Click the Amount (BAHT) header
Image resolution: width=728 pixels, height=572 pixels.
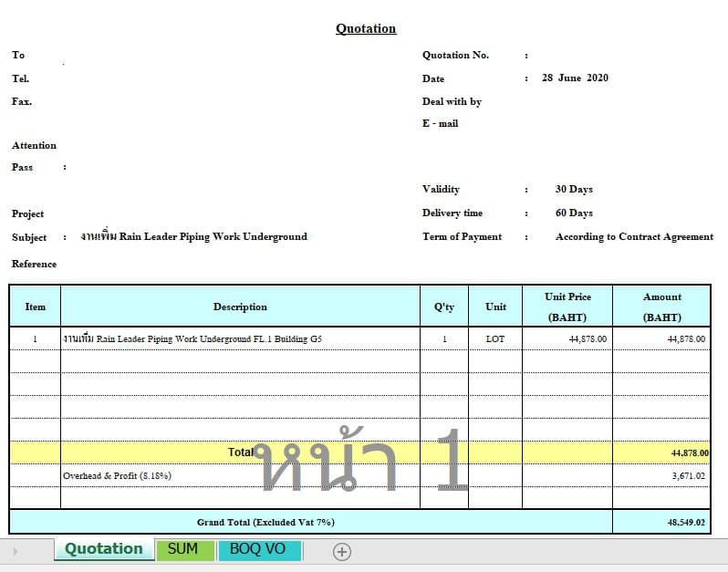pyautogui.click(x=661, y=307)
